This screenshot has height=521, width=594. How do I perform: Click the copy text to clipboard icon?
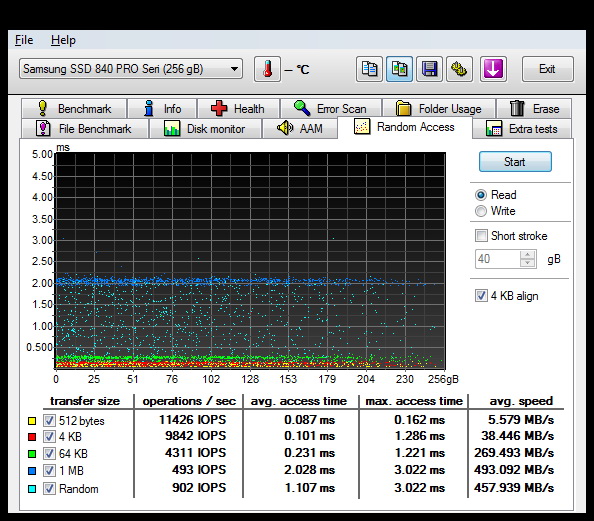pyautogui.click(x=369, y=69)
